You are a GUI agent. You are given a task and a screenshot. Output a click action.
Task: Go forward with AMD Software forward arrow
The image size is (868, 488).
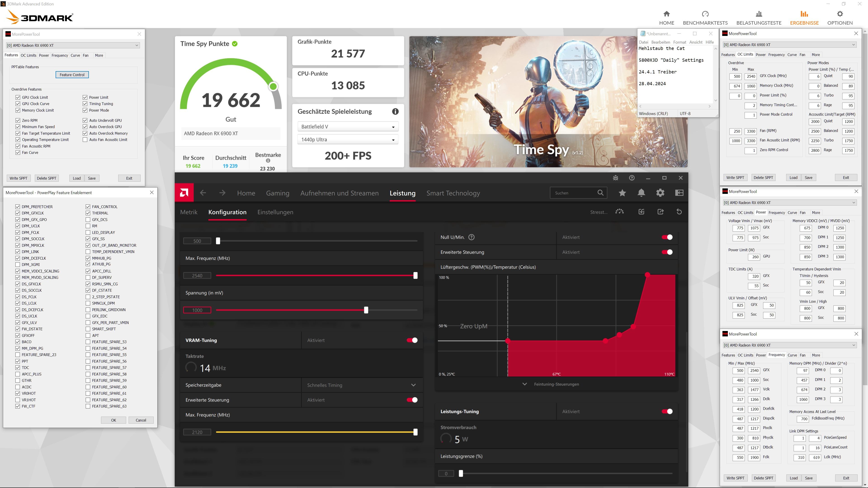click(222, 193)
